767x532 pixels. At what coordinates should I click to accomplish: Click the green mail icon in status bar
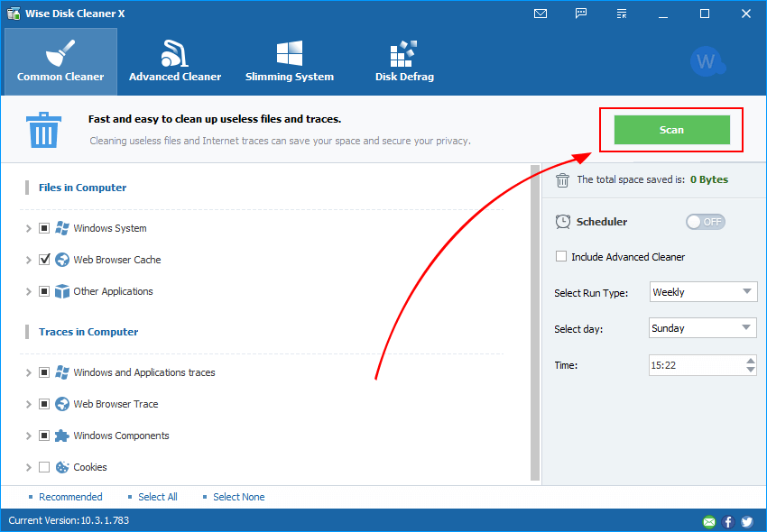(x=709, y=521)
